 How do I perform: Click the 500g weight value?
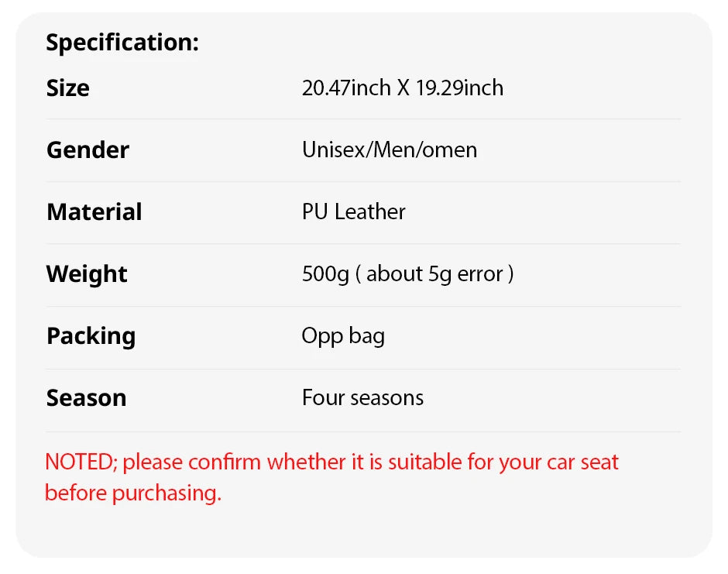click(x=325, y=274)
